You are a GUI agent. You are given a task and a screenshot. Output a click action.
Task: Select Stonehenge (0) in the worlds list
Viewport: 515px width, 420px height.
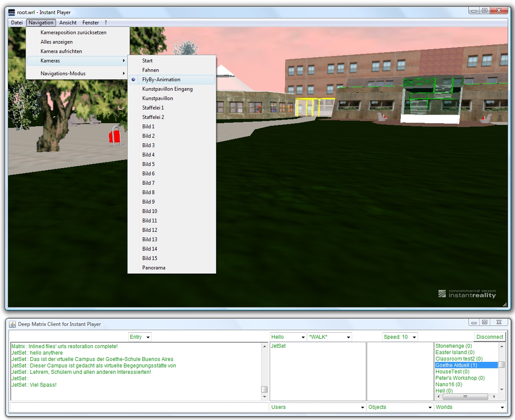pos(453,346)
